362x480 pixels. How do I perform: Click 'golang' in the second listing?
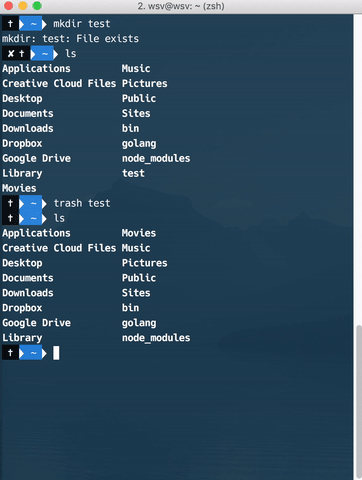coord(139,323)
